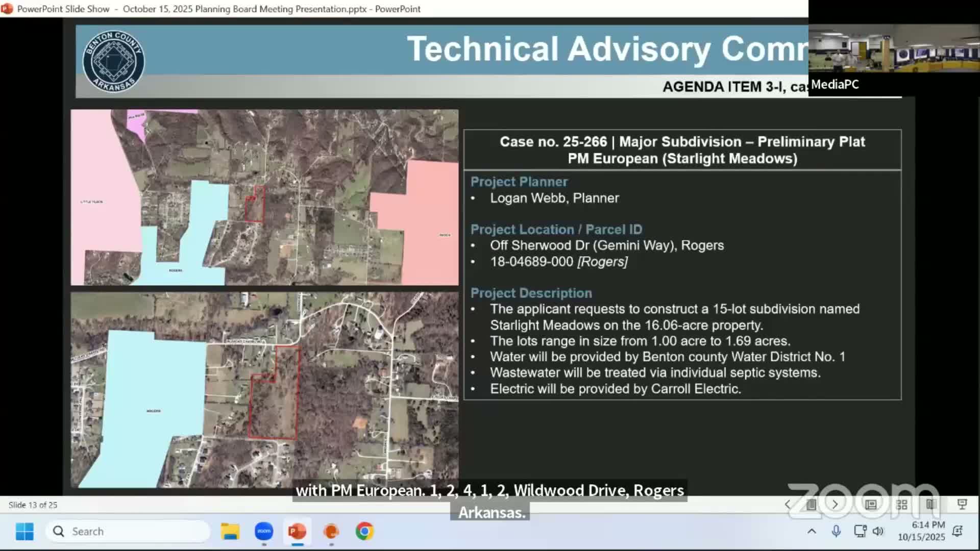Viewport: 980px width, 551px height.
Task: Open the see-all-slides icon in status bar
Action: click(x=811, y=505)
